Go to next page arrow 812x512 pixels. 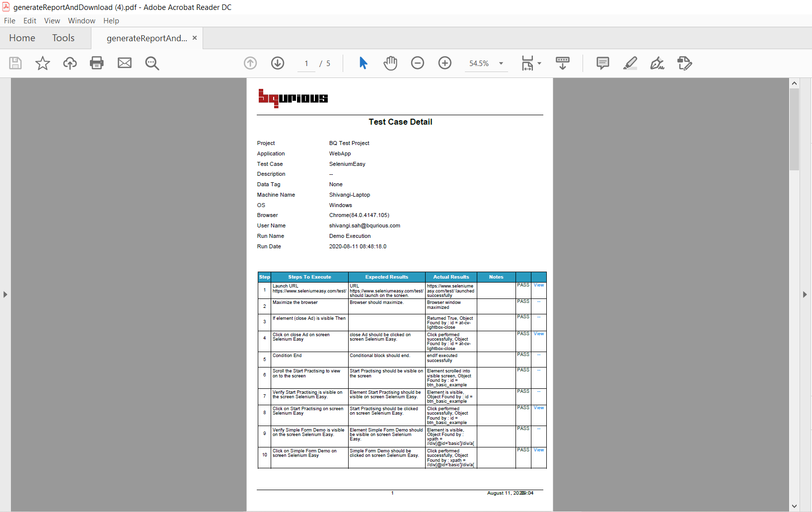(x=278, y=63)
